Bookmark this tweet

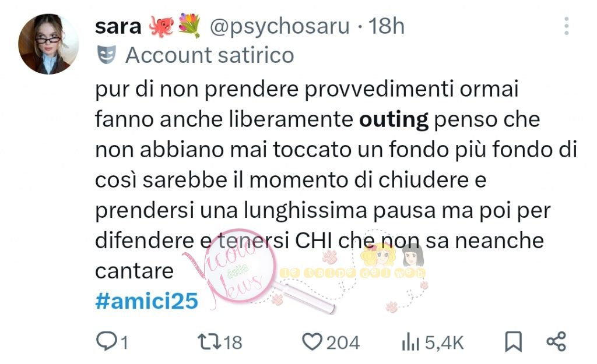513,341
